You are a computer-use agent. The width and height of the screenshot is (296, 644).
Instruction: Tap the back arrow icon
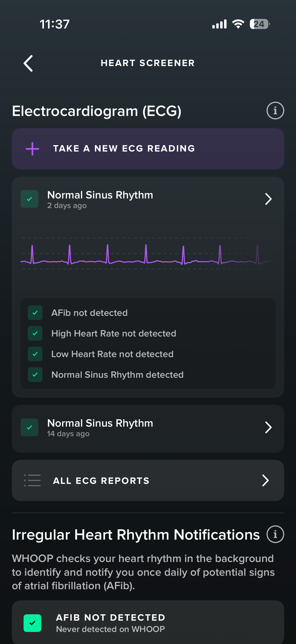pos(28,63)
